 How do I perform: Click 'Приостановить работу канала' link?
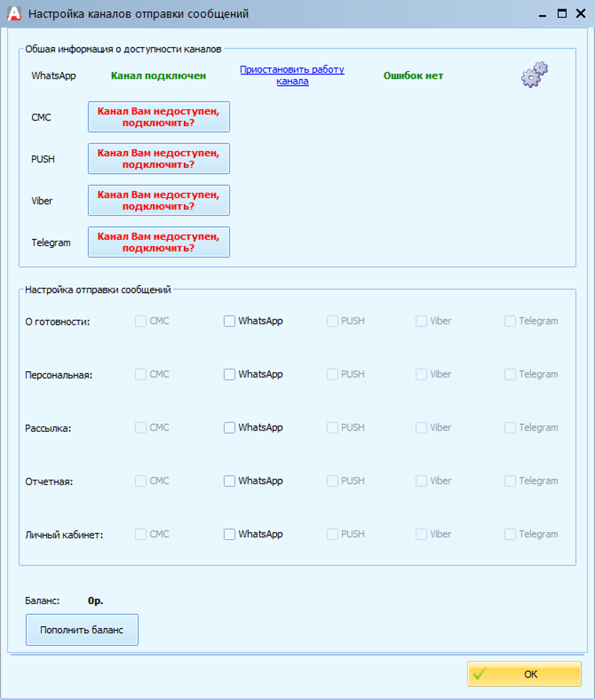tap(293, 75)
